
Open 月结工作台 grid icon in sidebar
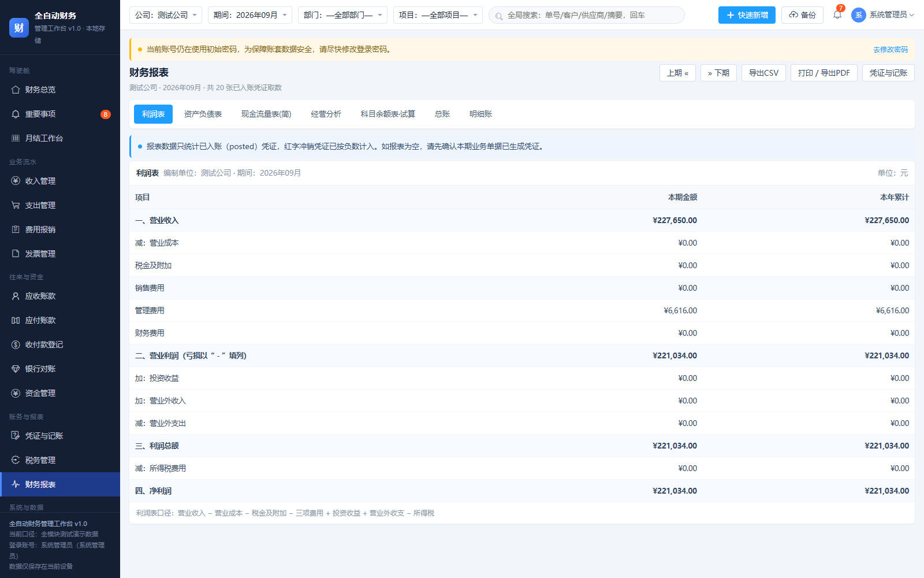(x=16, y=138)
